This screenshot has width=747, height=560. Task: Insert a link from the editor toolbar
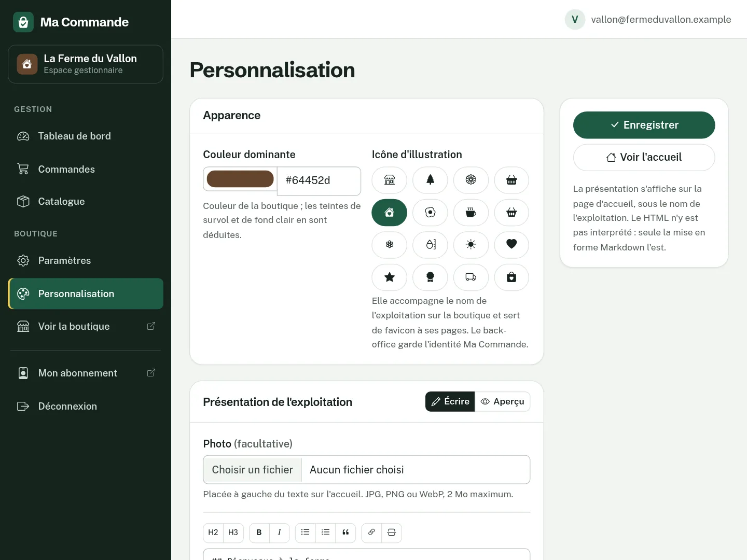[371, 533]
